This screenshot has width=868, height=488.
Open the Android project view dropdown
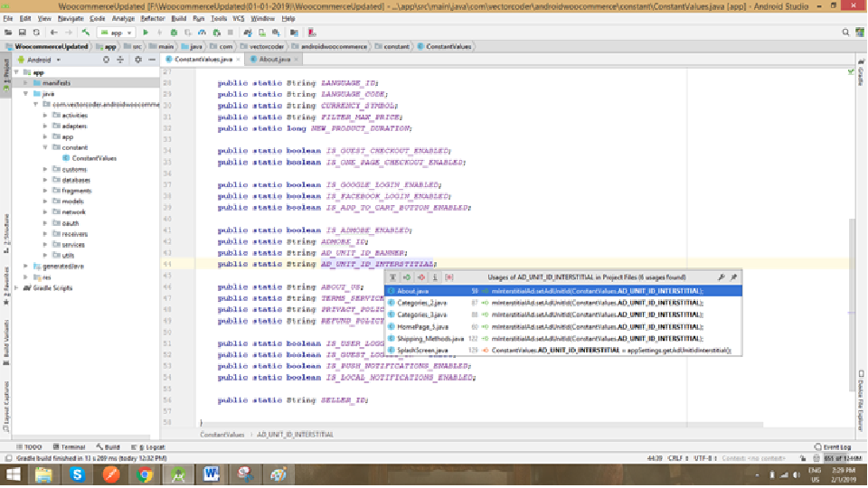[x=39, y=60]
